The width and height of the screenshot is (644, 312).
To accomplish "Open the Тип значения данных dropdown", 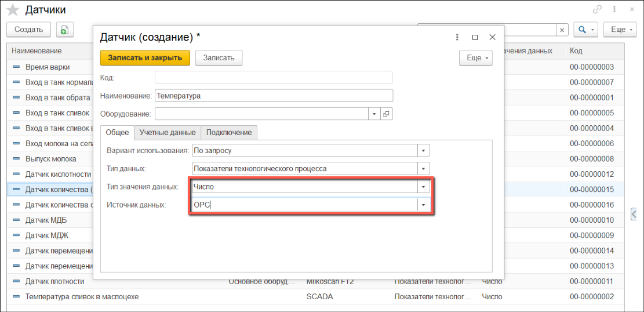I will point(424,187).
